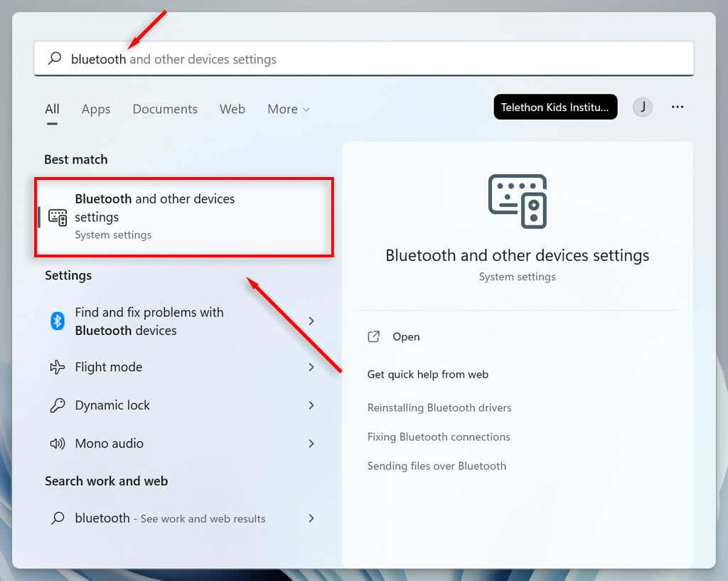Screen dimensions: 728x581
Task: Click the J user account avatar
Action: click(x=643, y=107)
